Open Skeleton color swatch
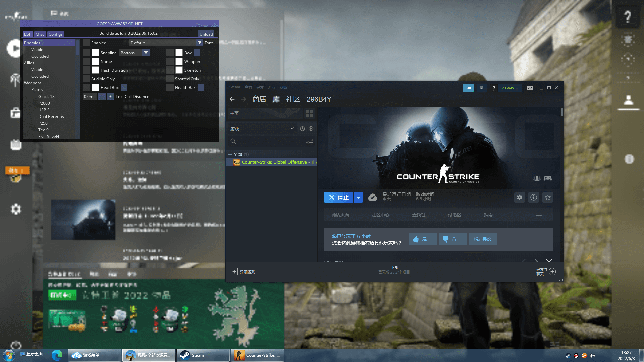 179,70
